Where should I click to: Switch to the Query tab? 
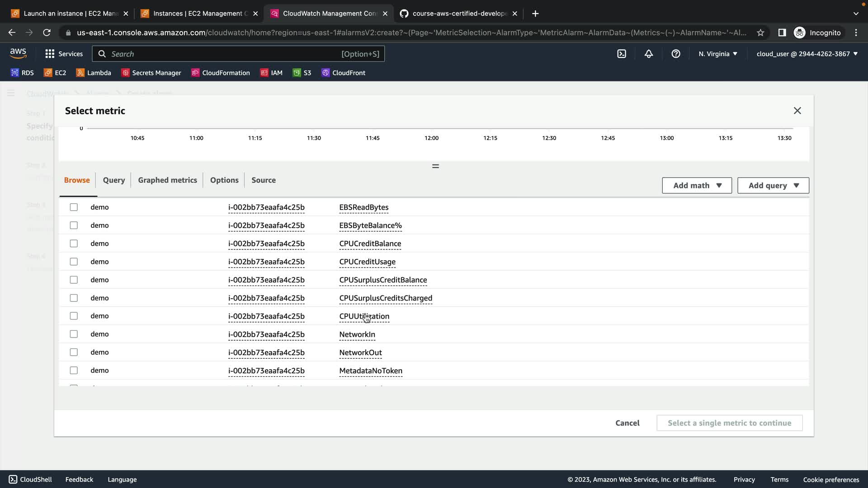[x=113, y=180]
